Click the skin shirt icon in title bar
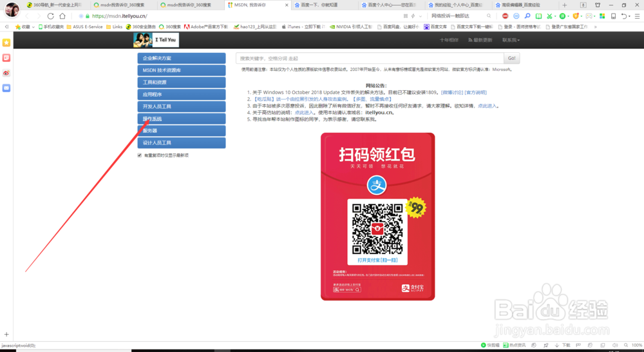The width and height of the screenshot is (644, 352). (598, 5)
